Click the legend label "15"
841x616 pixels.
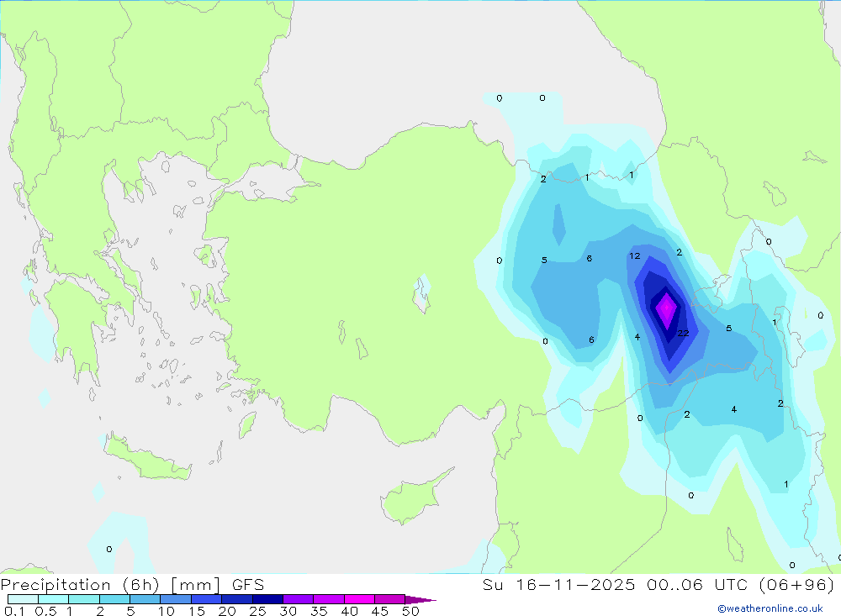coord(196,611)
